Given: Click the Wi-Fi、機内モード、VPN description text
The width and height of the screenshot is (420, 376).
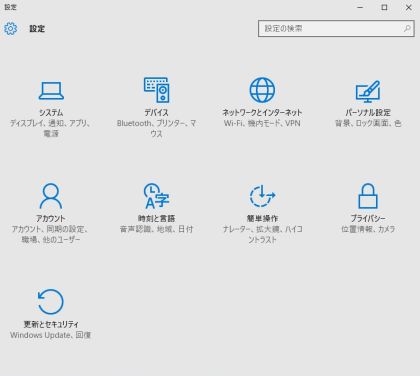Looking at the screenshot, I should tap(262, 123).
